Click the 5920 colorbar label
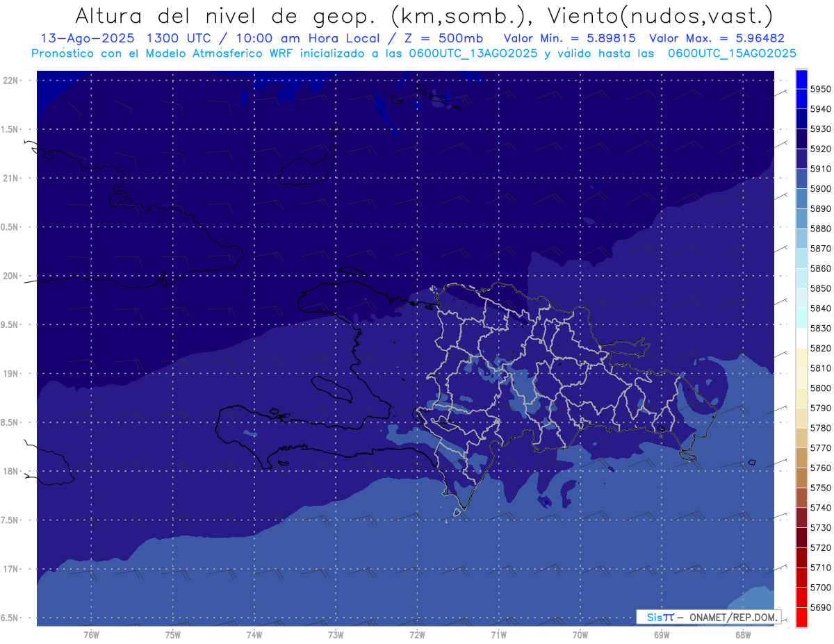Viewport: 834px width, 644px height. pos(820,149)
